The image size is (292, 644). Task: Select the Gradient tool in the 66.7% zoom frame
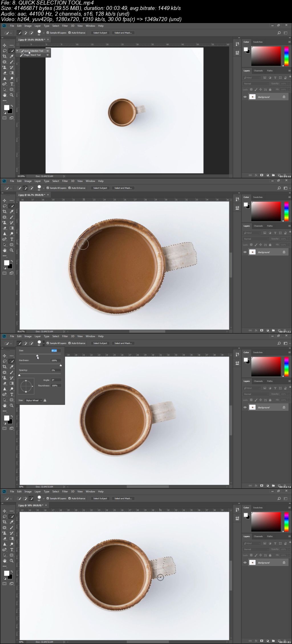click(12, 228)
